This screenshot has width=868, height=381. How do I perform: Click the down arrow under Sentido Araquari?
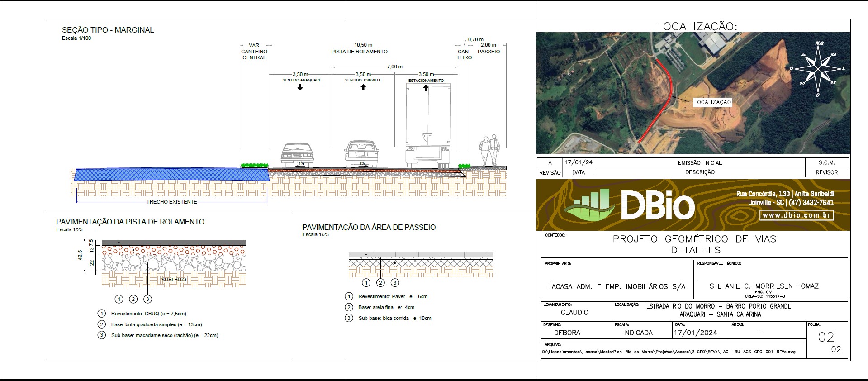click(x=300, y=88)
